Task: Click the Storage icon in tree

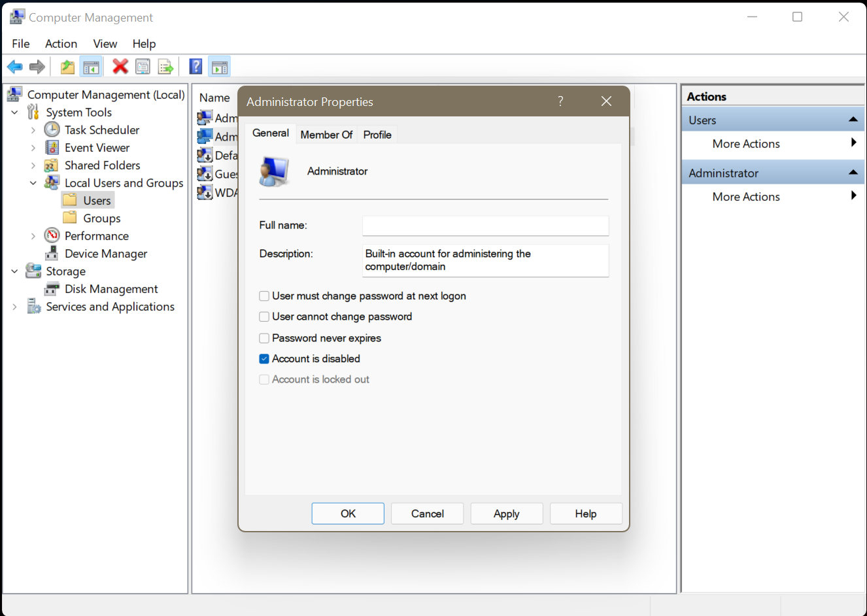Action: 33,271
